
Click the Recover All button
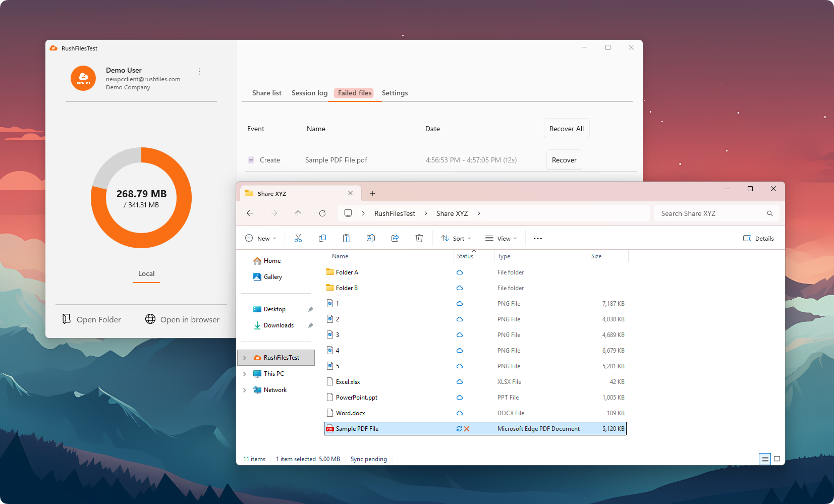tap(567, 129)
